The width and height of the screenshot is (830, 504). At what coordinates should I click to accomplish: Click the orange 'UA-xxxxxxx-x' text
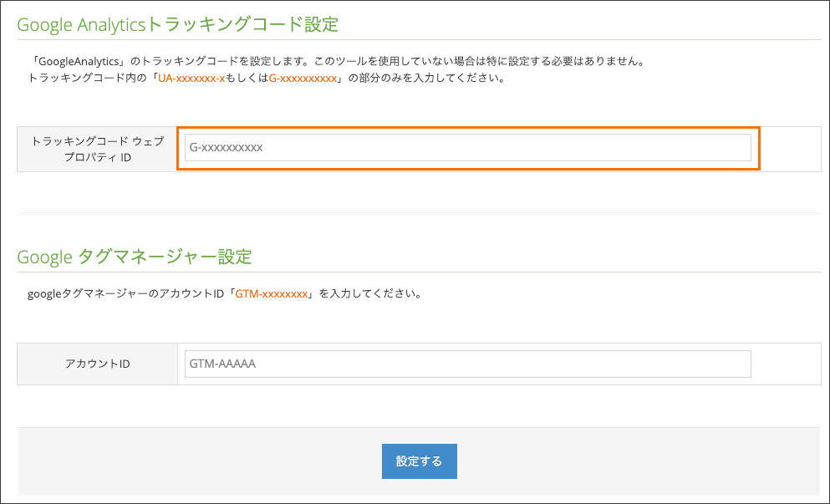pos(191,79)
